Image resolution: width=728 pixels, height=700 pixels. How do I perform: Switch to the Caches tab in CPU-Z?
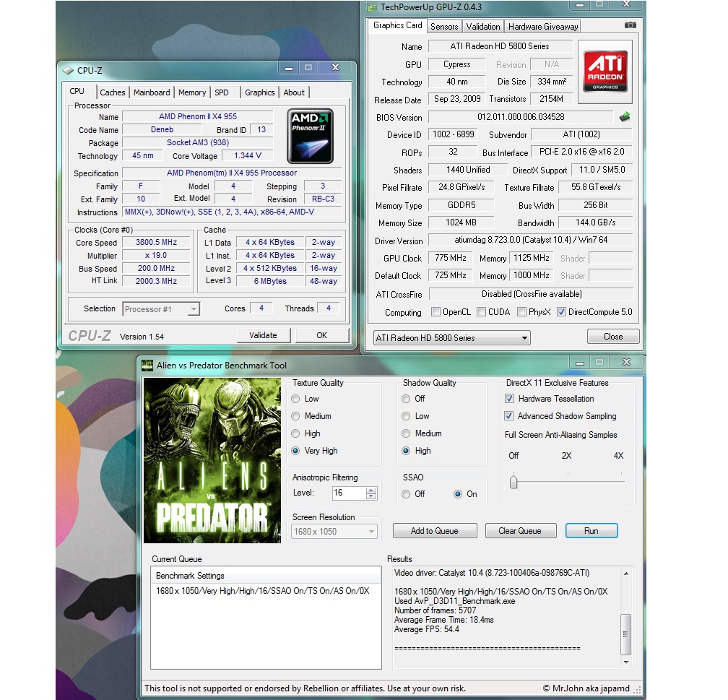click(113, 92)
